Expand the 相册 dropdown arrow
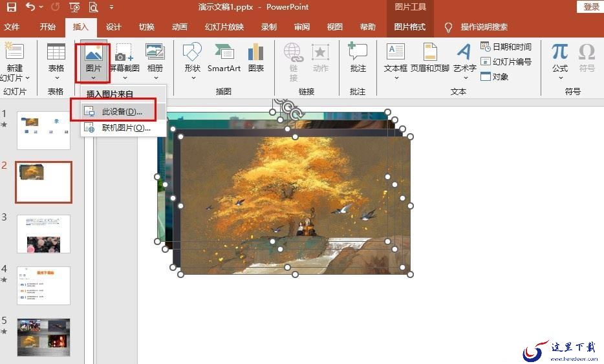Viewport: 604px width, 364px height. (x=155, y=78)
